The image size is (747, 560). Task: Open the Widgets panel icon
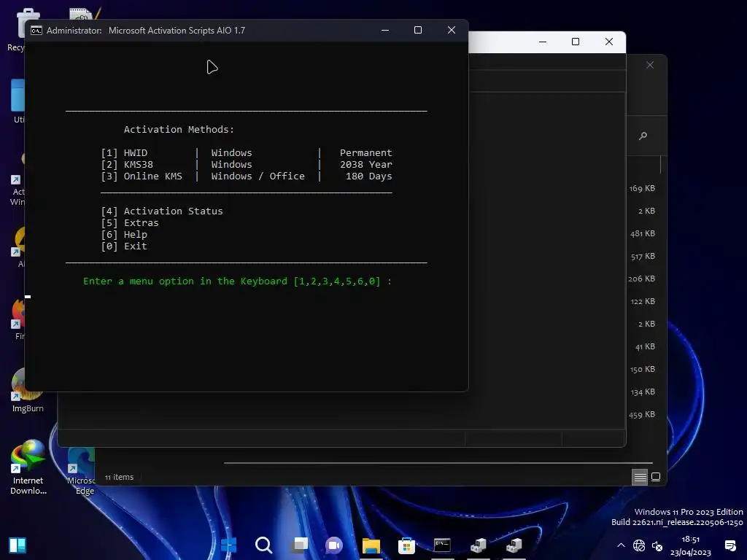tap(18, 545)
